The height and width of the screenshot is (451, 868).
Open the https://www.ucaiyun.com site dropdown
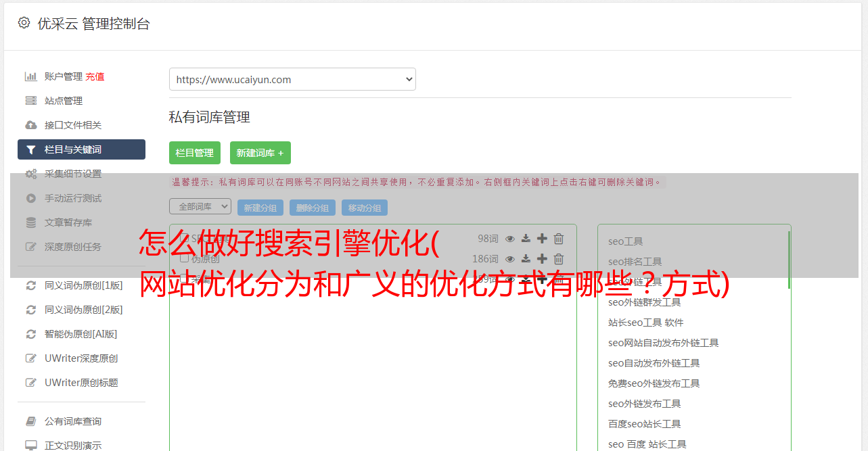(292, 79)
